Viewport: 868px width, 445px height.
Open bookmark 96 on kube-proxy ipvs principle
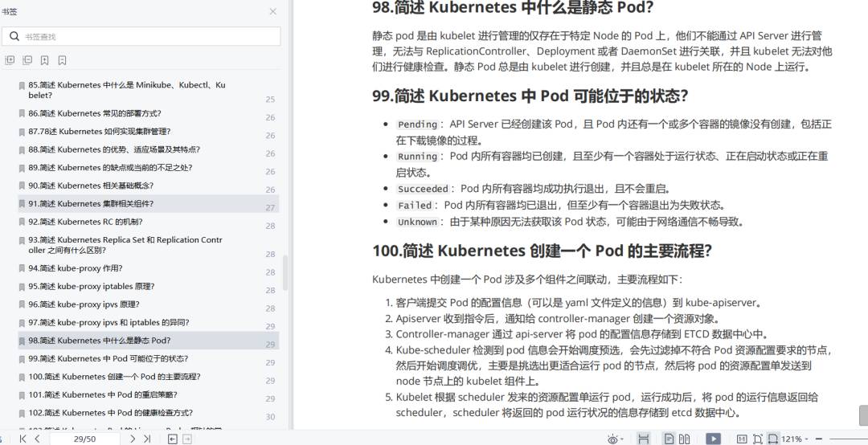[x=149, y=304]
